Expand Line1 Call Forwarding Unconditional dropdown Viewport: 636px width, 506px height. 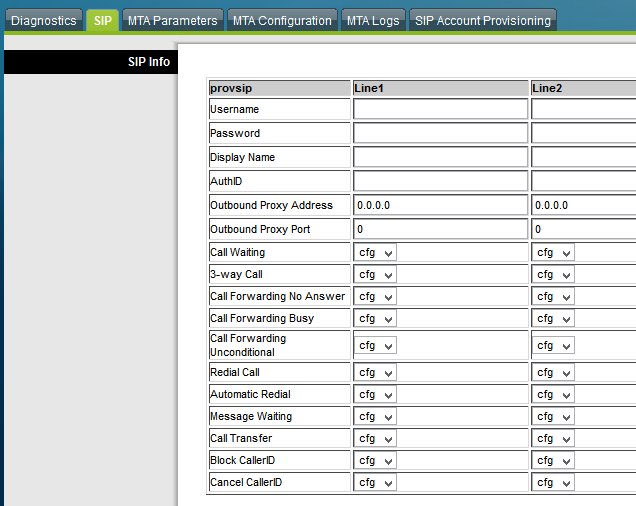tap(376, 346)
